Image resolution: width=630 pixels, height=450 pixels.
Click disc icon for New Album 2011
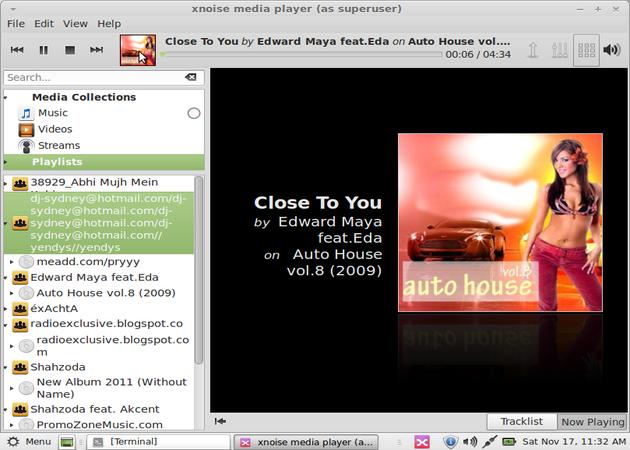(x=26, y=388)
